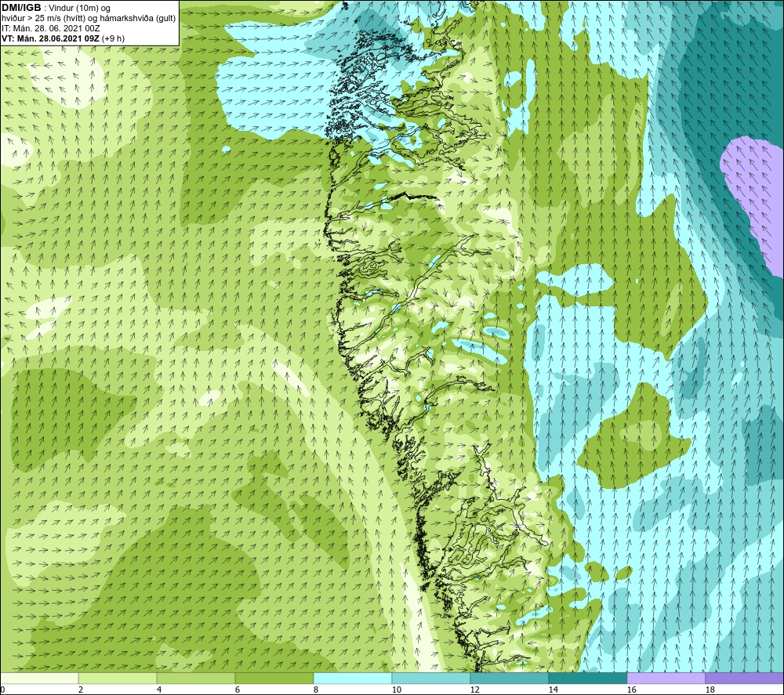The image size is (784, 695).
Task: Click the legend scale label '18'
Action: 710,690
